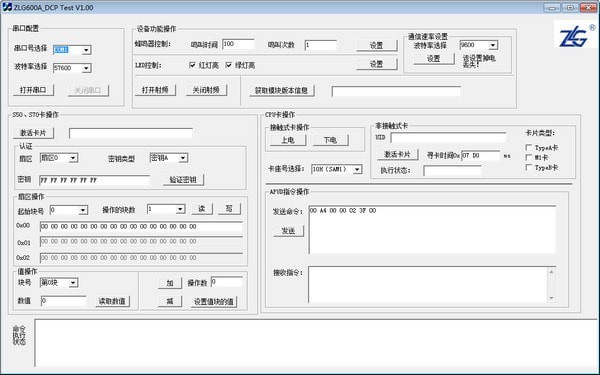Enable the TypeB卡 checkbox

click(x=529, y=167)
